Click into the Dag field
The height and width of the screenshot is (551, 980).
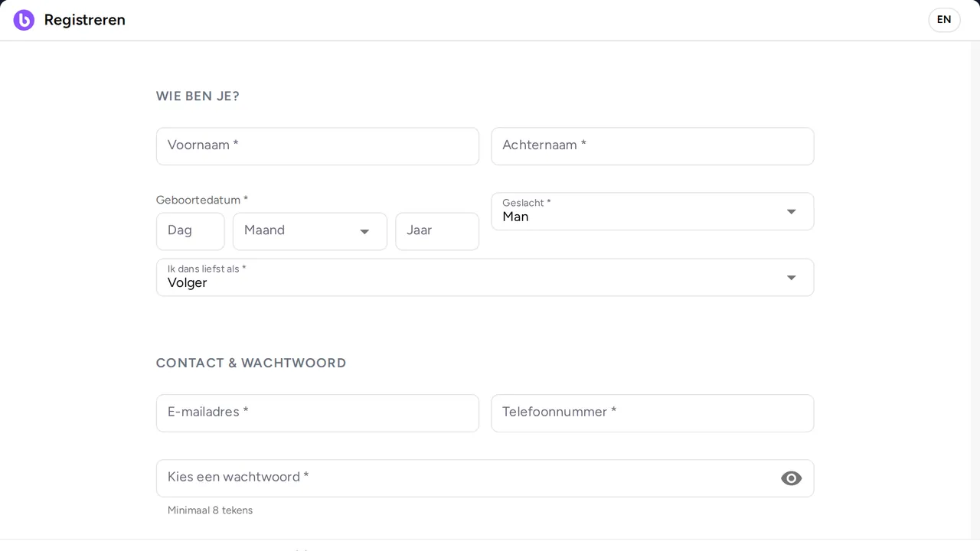click(191, 231)
